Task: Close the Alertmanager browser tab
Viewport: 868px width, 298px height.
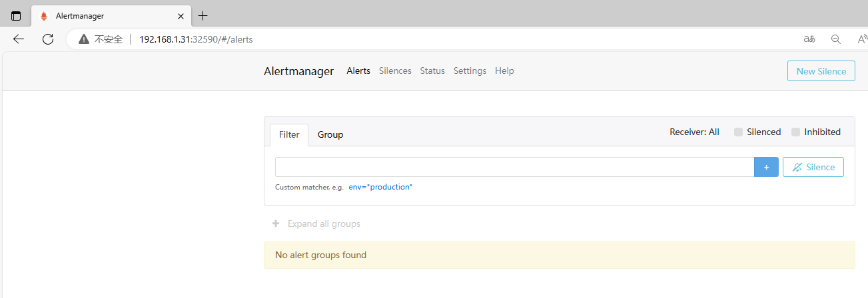Action: tap(181, 16)
